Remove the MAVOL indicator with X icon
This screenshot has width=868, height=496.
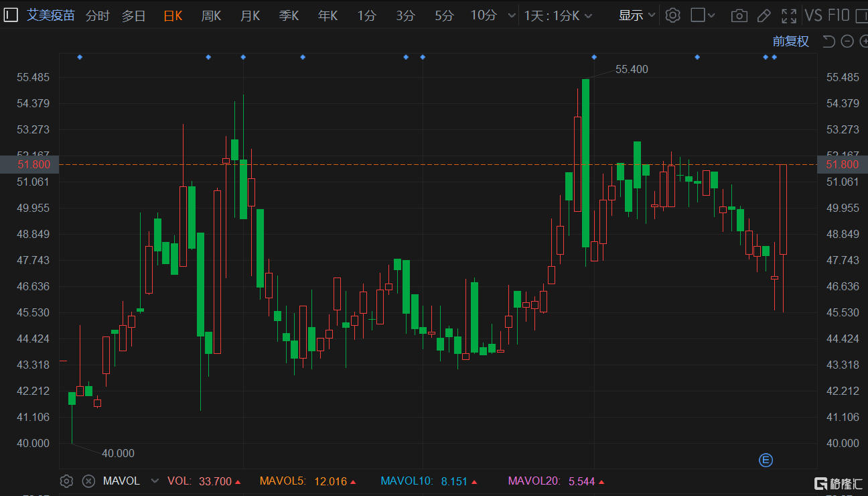(88, 481)
